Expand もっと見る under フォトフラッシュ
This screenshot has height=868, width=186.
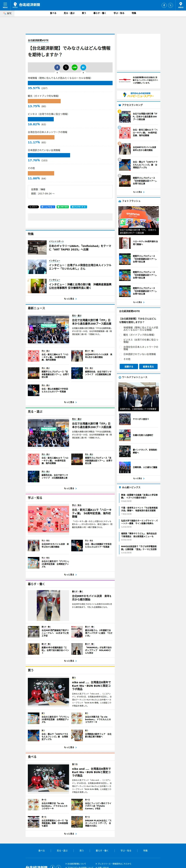point(139,302)
